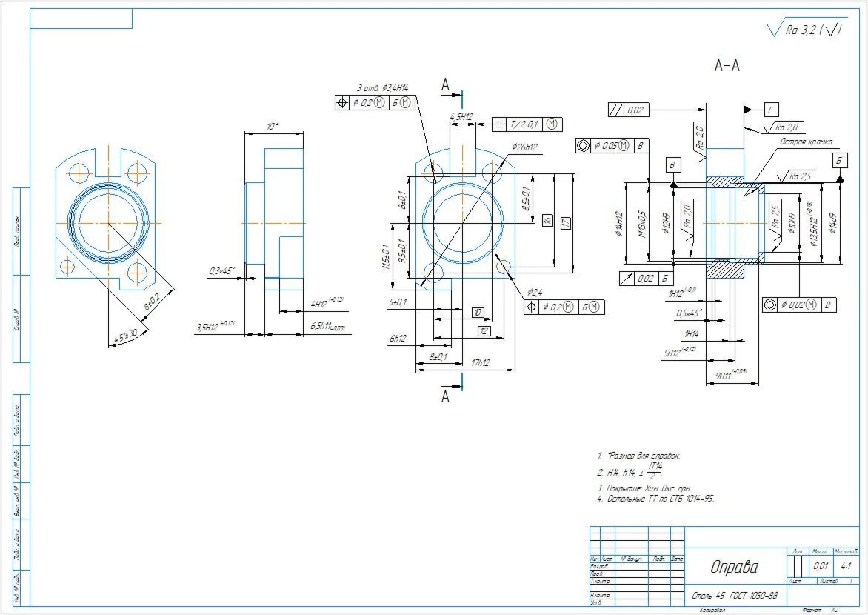
Task: Select the ø26h12 diameter dimension text
Action: click(x=524, y=147)
